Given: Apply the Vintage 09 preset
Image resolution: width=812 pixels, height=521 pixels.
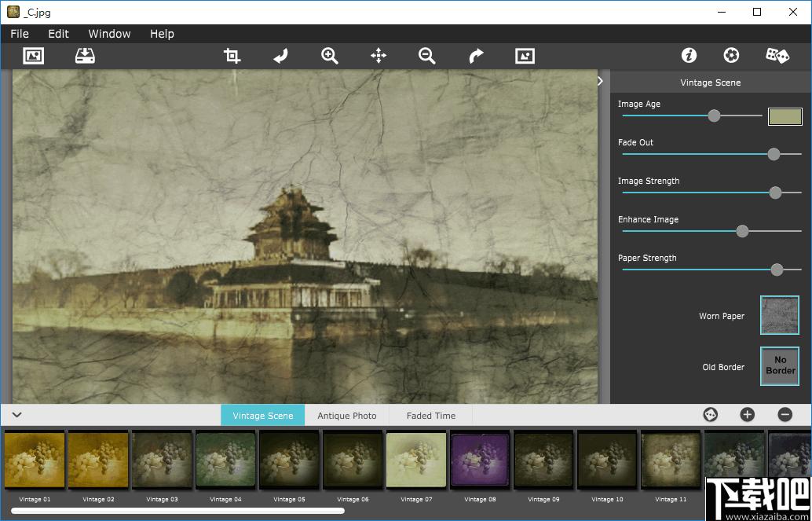Looking at the screenshot, I should (544, 460).
